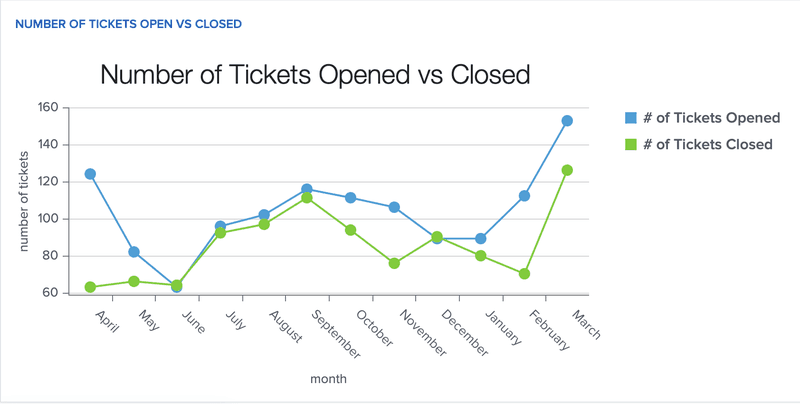Toggle the "# of Tickets Opened" legend label

711,118
